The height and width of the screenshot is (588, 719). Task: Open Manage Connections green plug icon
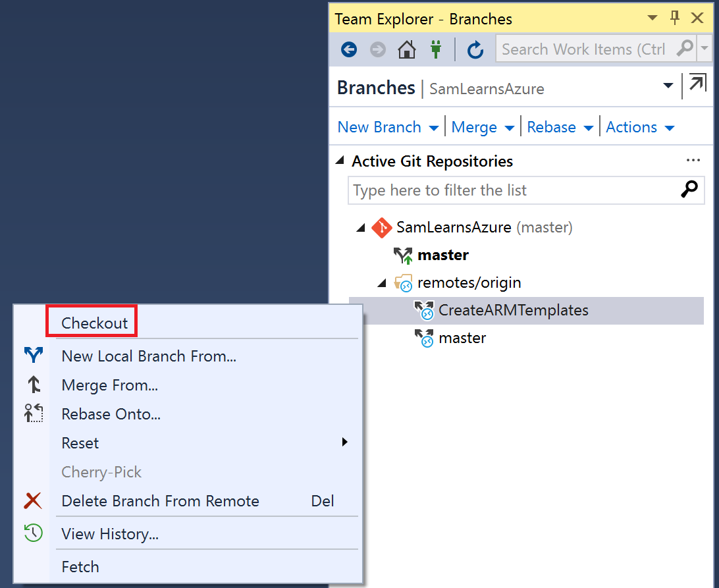pos(435,49)
